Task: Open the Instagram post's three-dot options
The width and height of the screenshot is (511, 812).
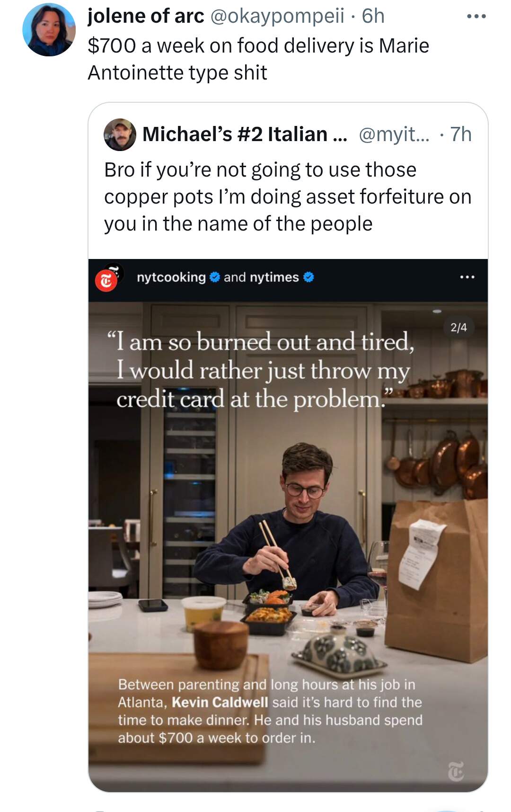Action: click(x=467, y=277)
